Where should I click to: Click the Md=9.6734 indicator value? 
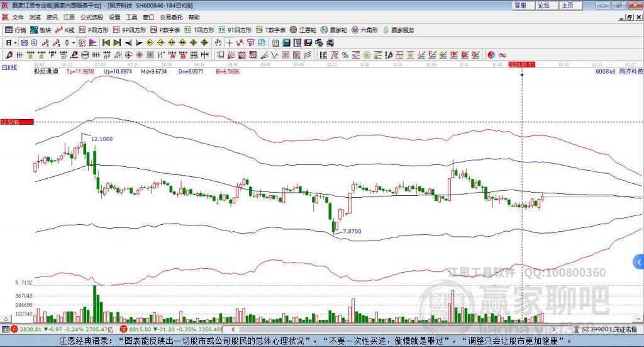(x=154, y=72)
